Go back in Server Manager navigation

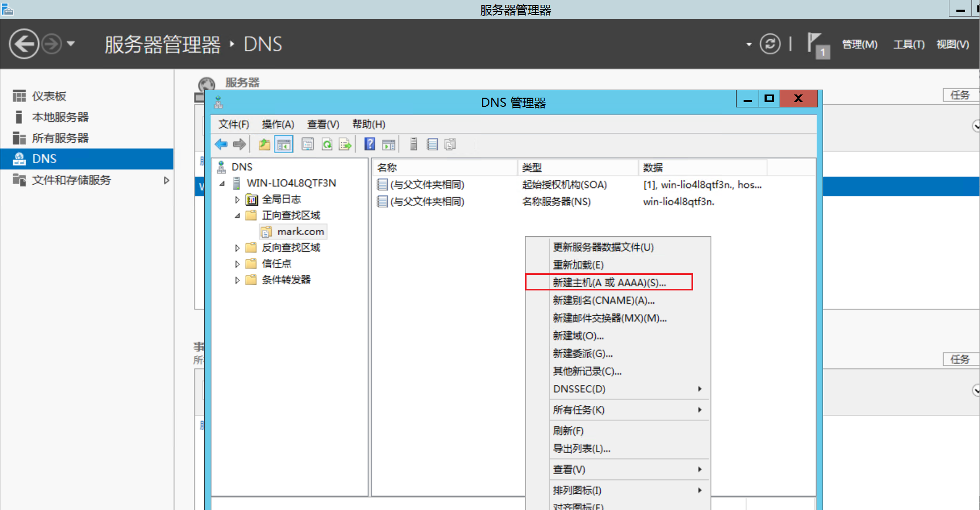click(x=24, y=44)
